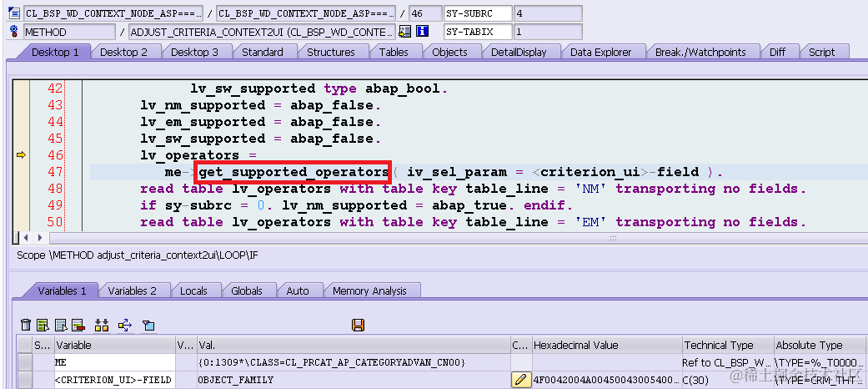Click the filter funnel icon in variables toolbar
Viewport: 868px width, 389px height.
(x=148, y=326)
